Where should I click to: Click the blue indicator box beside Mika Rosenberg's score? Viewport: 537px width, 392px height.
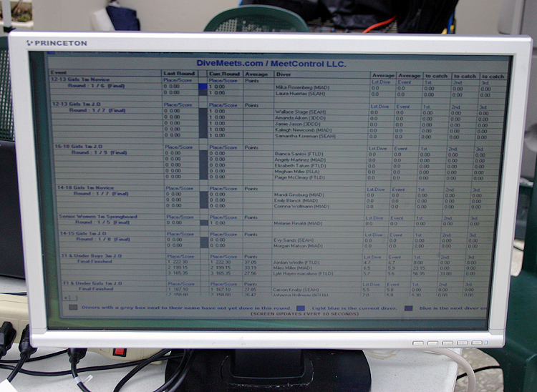click(203, 87)
